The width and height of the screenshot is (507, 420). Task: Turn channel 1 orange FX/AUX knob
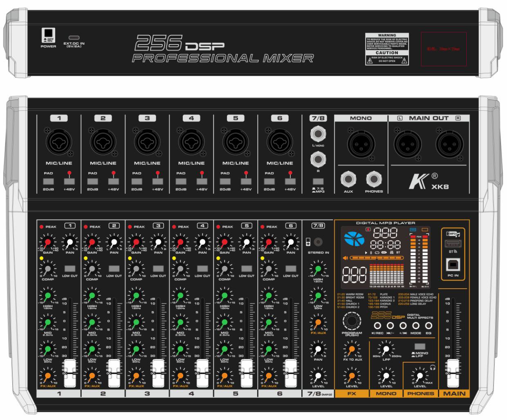click(48, 375)
